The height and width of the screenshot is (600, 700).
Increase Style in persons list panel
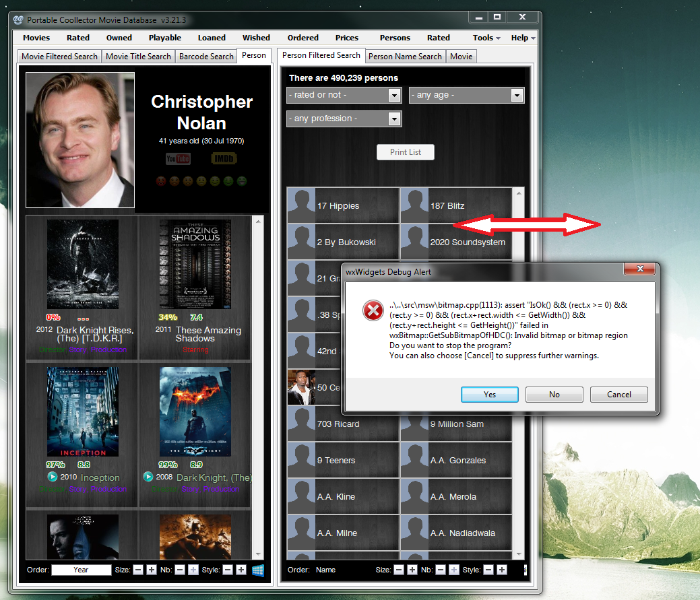[502, 570]
